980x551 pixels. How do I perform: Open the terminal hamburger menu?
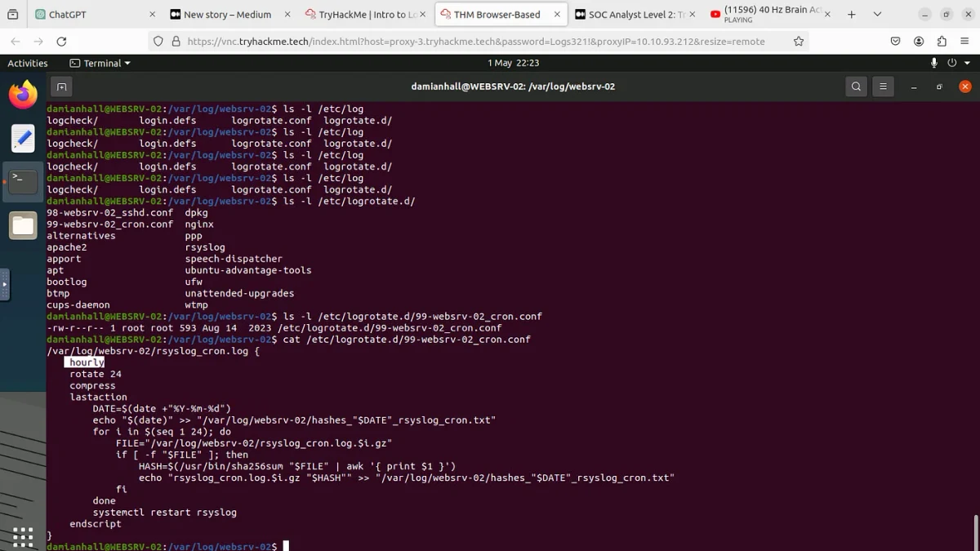883,87
